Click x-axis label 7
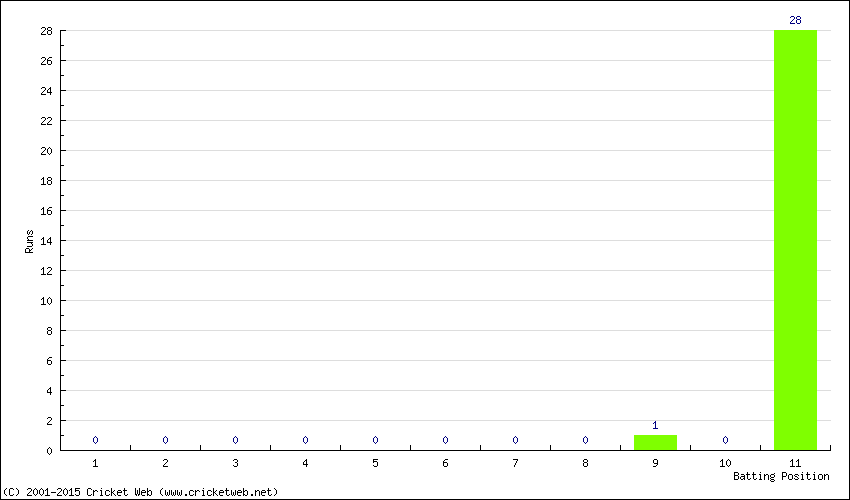 (515, 463)
